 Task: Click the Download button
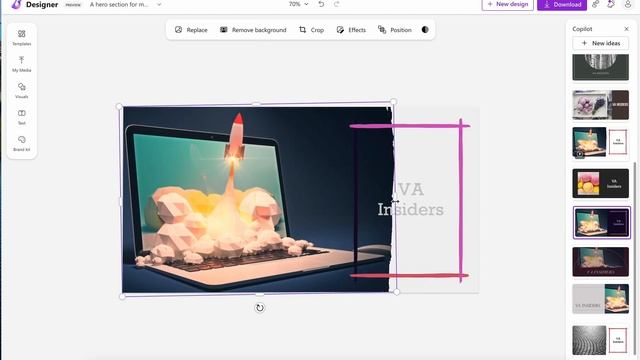pyautogui.click(x=562, y=4)
